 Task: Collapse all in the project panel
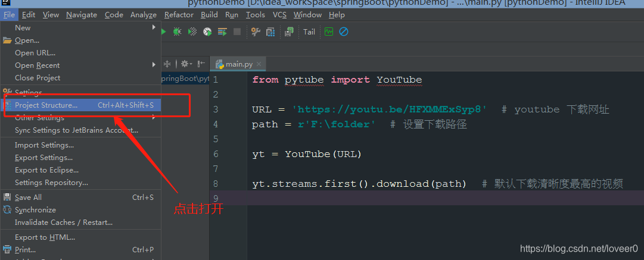(167, 64)
